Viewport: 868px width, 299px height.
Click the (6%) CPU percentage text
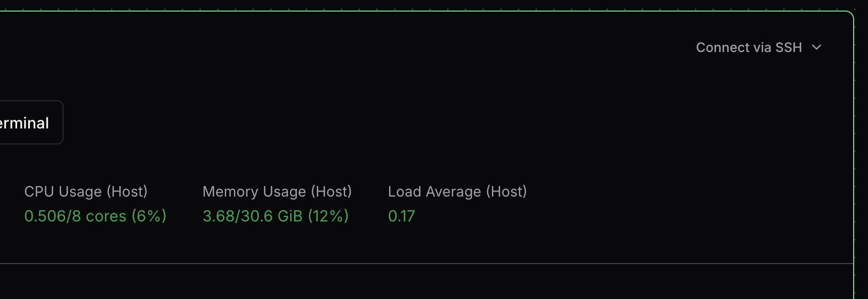coord(149,216)
